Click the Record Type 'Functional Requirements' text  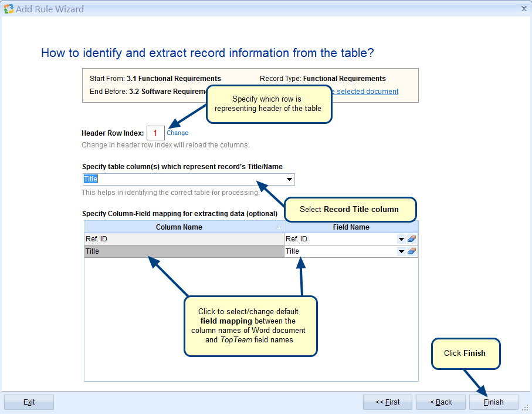344,79
